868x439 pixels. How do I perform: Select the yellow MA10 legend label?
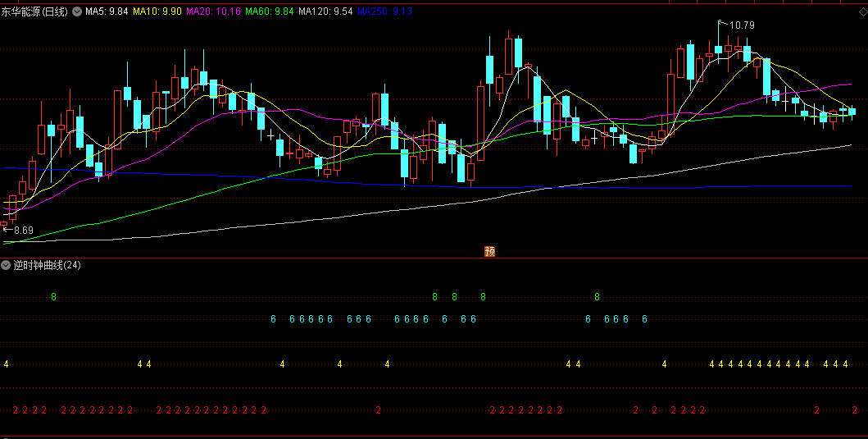pyautogui.click(x=157, y=12)
